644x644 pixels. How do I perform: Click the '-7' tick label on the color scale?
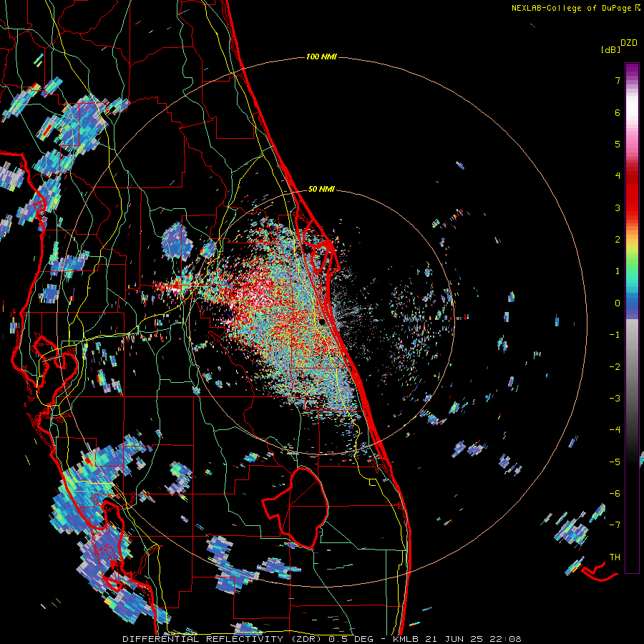click(x=615, y=525)
